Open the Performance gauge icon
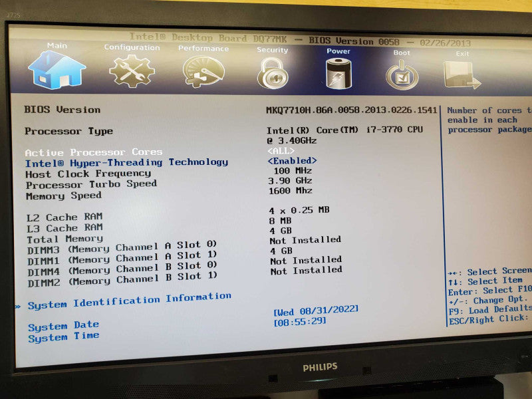The width and height of the screenshot is (532, 399). coord(203,72)
